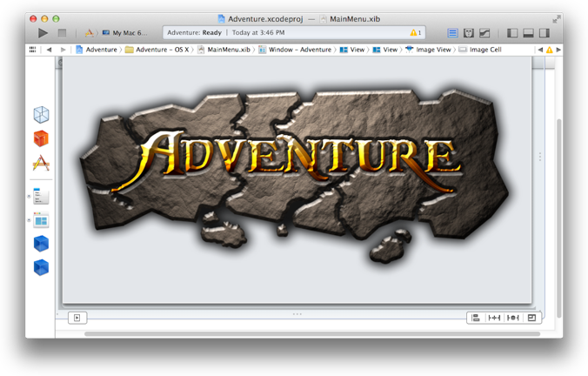
Task: Open the warning indicator in activity viewer
Action: [x=415, y=33]
